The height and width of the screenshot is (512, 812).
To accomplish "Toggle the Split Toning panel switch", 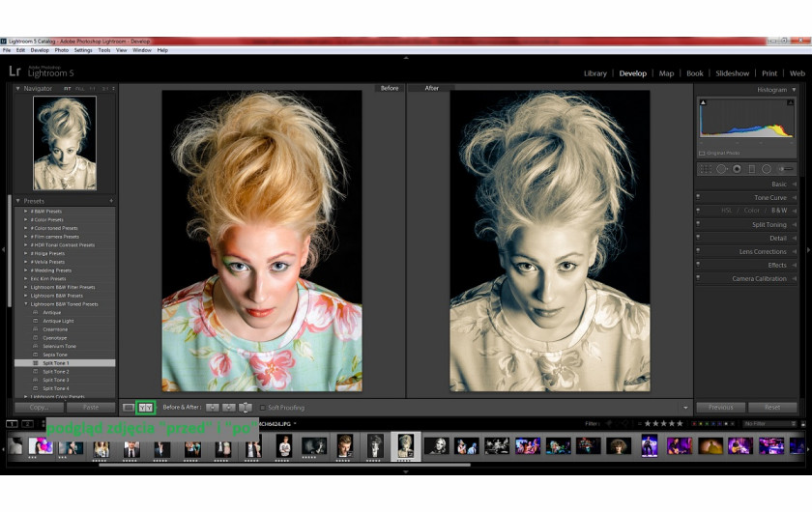I will tap(698, 224).
